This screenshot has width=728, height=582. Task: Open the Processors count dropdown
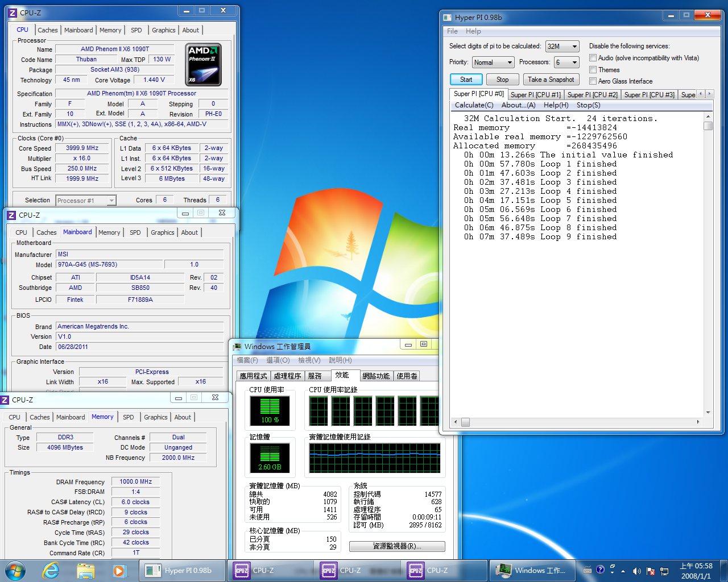(566, 63)
